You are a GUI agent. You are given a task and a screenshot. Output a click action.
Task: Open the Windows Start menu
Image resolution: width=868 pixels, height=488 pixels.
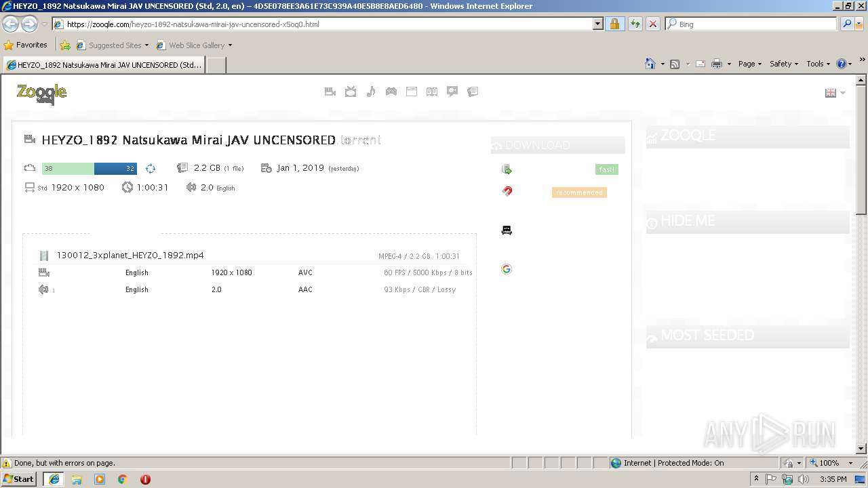[19, 479]
